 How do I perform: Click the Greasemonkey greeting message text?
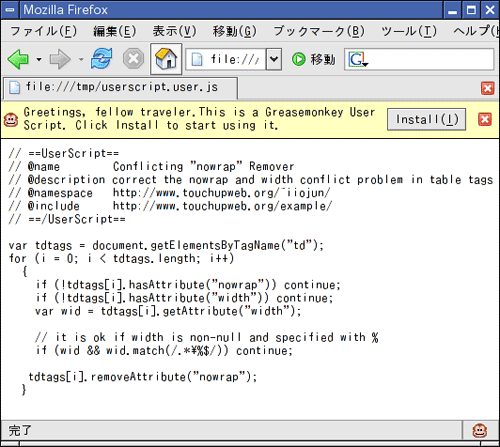pyautogui.click(x=199, y=119)
